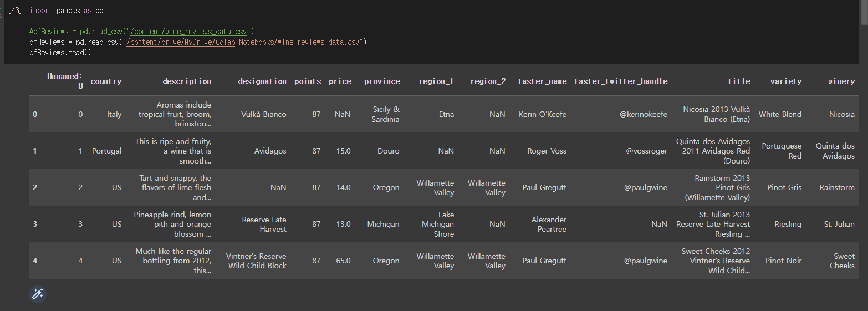Click description 'Aromas include tropical fruit, broom'
The height and width of the screenshot is (311, 868).
175,114
